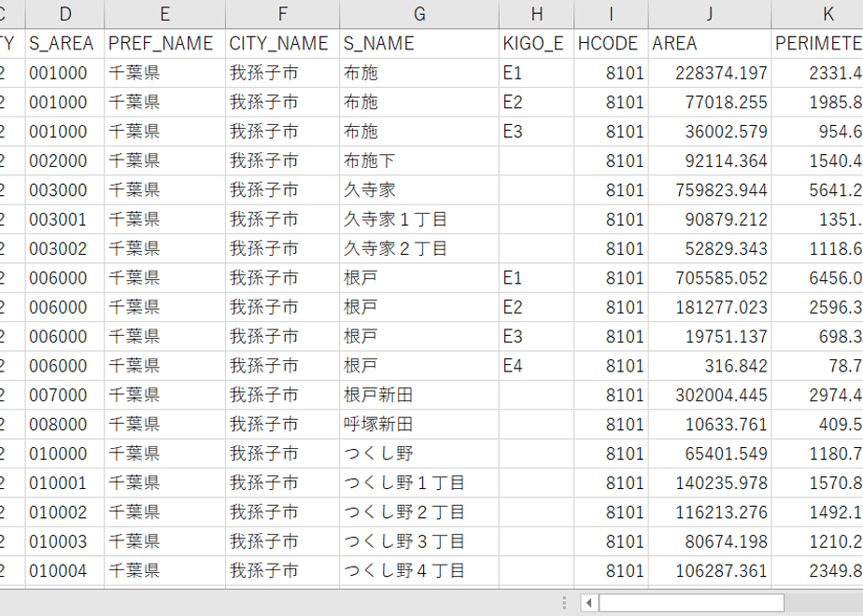
Task: Select the 呼塚新田 name cell
Action: 419,424
